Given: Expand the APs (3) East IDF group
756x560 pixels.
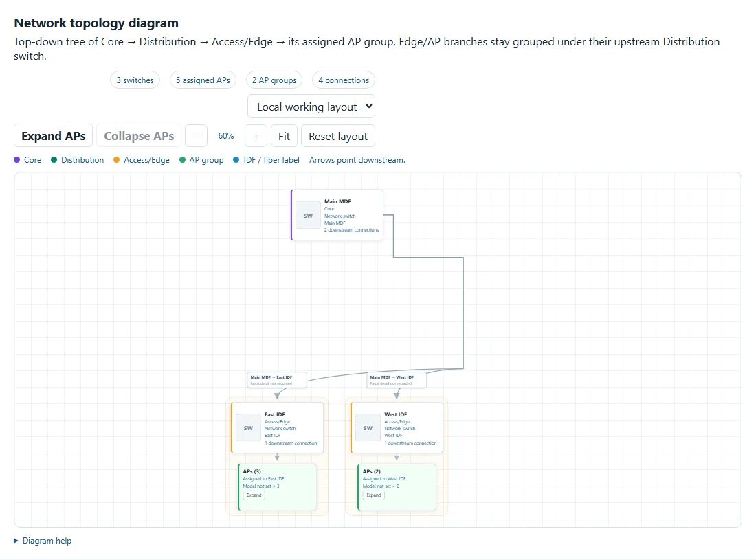Looking at the screenshot, I should (254, 495).
